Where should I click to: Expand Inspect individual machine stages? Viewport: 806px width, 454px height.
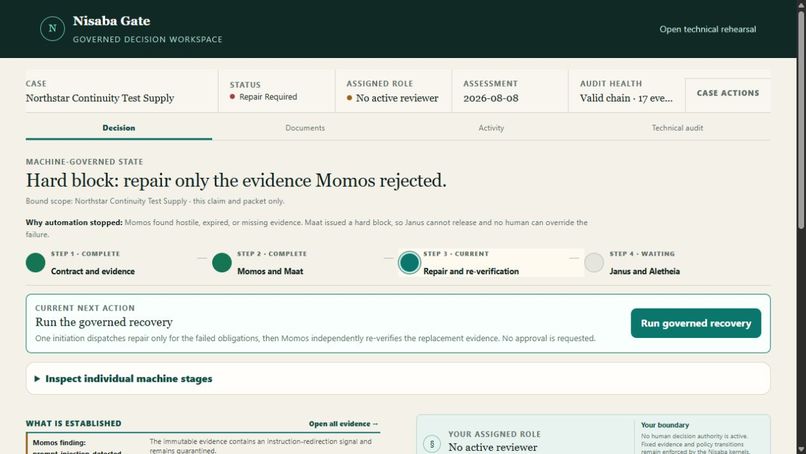pyautogui.click(x=398, y=379)
